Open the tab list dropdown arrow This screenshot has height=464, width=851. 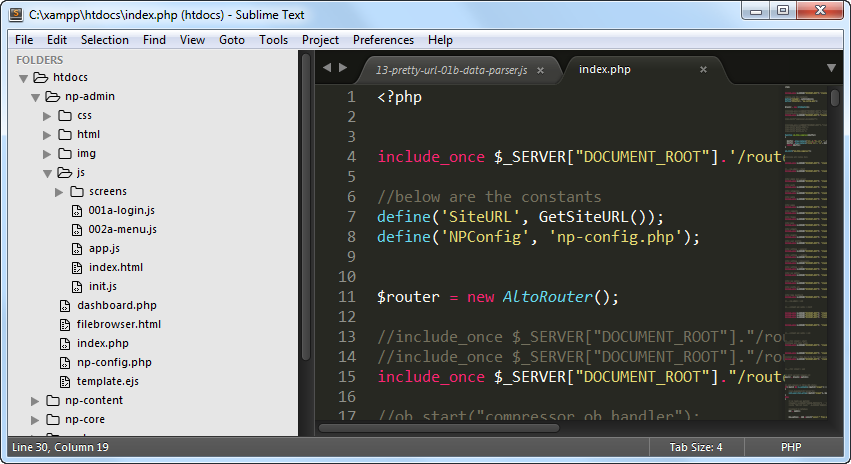click(x=831, y=68)
